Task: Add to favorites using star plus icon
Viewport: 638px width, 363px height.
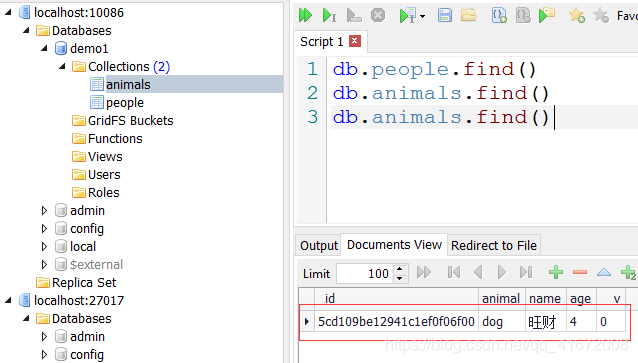Action: click(x=577, y=15)
